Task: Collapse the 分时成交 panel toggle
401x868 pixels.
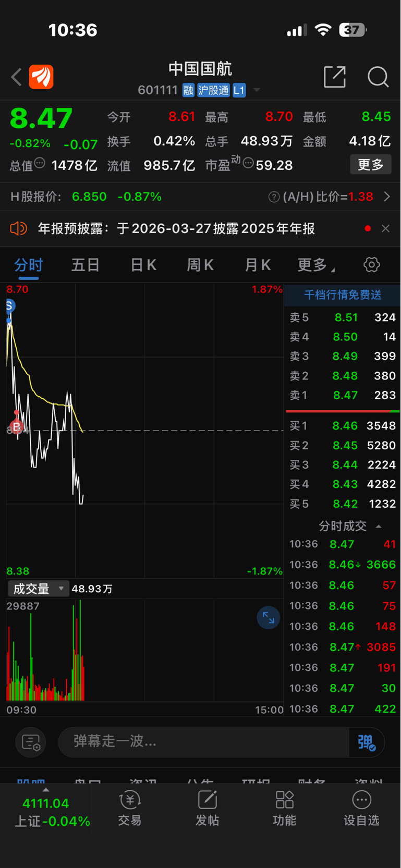Action: (379, 527)
